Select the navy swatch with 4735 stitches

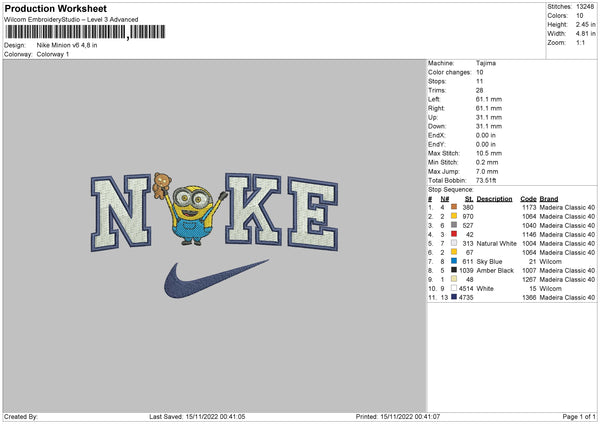(x=454, y=297)
